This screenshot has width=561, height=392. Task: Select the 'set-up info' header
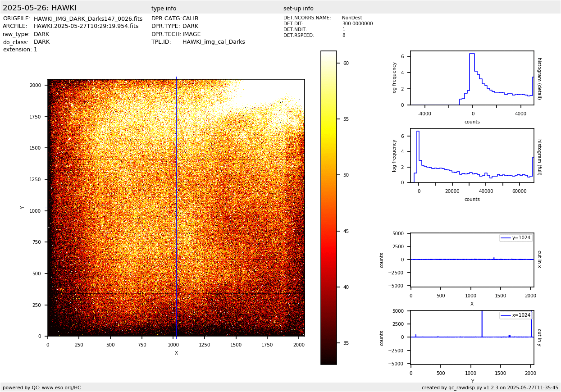tap(298, 9)
